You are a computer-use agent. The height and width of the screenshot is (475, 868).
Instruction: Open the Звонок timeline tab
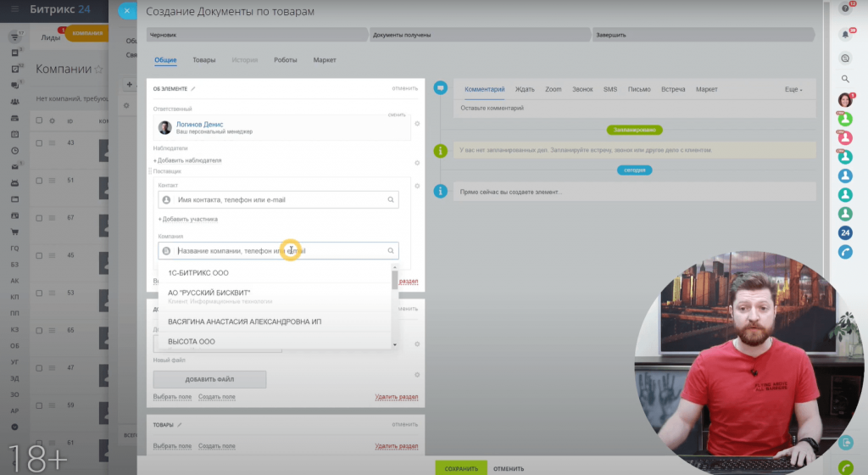(582, 89)
